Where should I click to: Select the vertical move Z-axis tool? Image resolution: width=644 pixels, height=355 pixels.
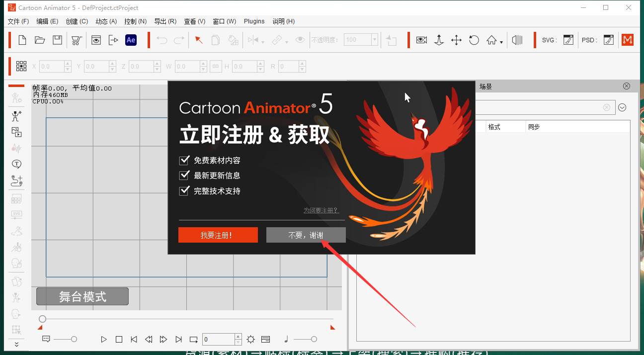tap(439, 40)
